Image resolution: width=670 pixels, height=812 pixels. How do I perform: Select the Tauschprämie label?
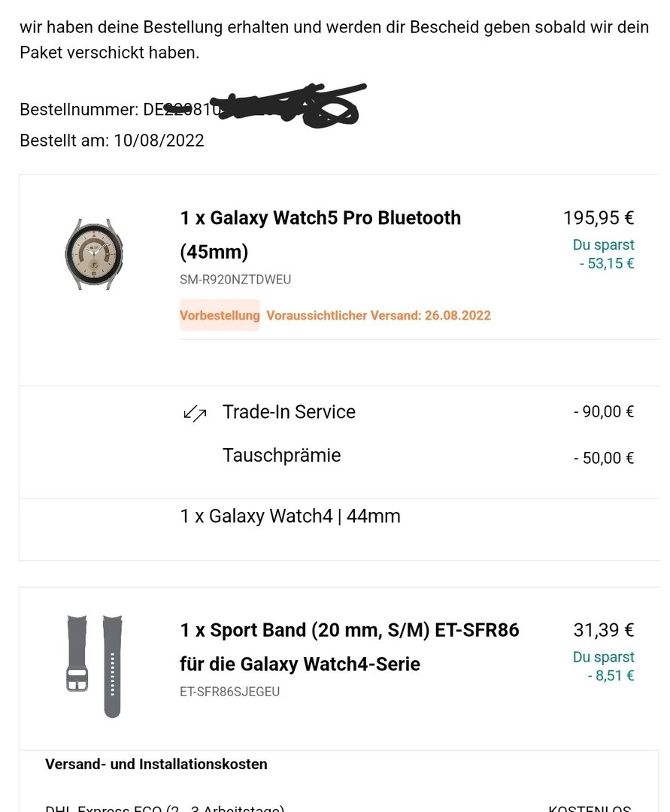point(281,456)
